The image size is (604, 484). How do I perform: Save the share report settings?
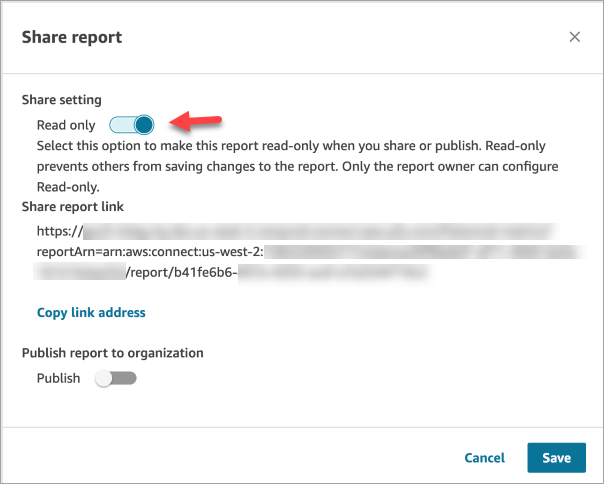[556, 458]
